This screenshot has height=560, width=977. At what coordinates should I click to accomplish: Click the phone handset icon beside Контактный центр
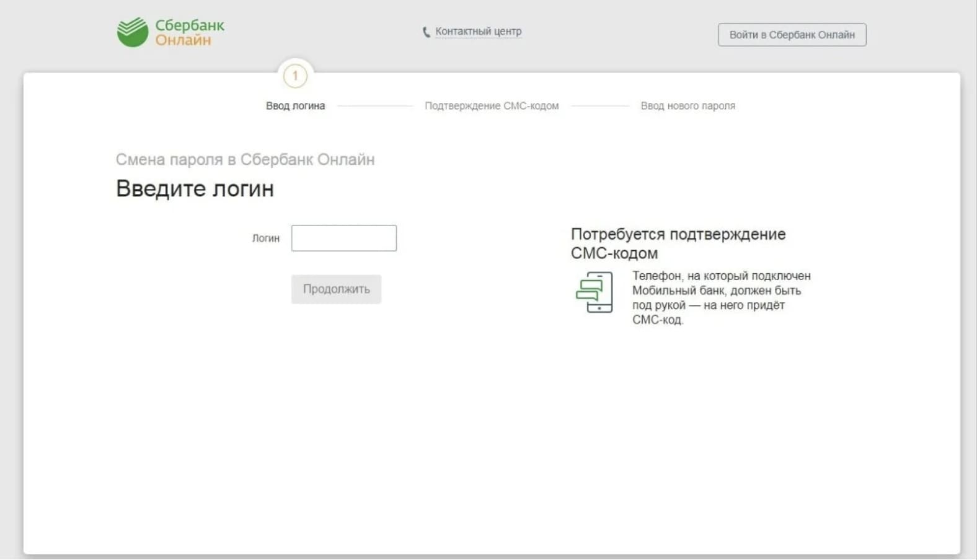click(x=426, y=32)
